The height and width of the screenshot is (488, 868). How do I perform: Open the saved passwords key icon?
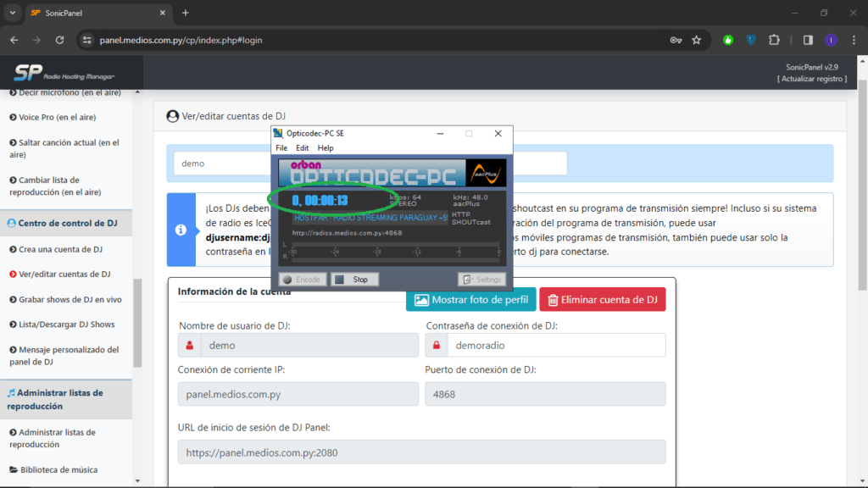point(676,40)
